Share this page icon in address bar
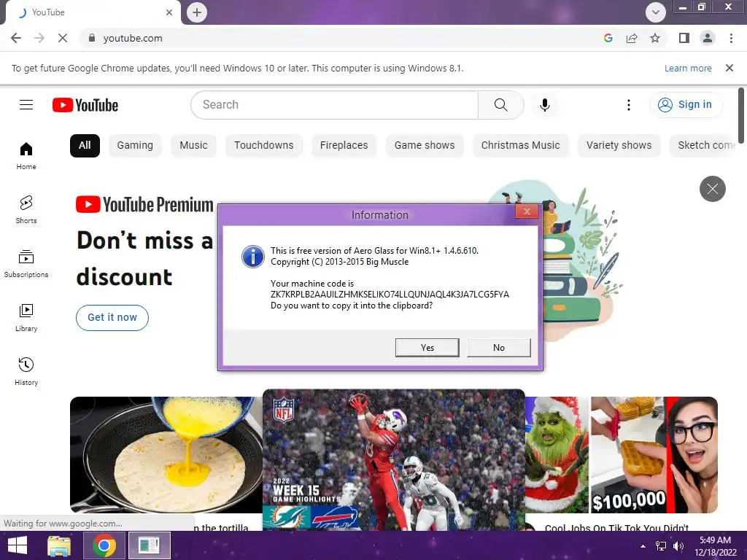Image resolution: width=747 pixels, height=560 pixels. 632,38
